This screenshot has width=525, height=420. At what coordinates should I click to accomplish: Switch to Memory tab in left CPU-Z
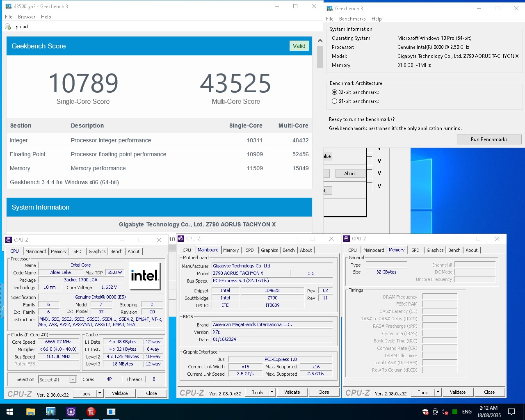pyautogui.click(x=59, y=251)
